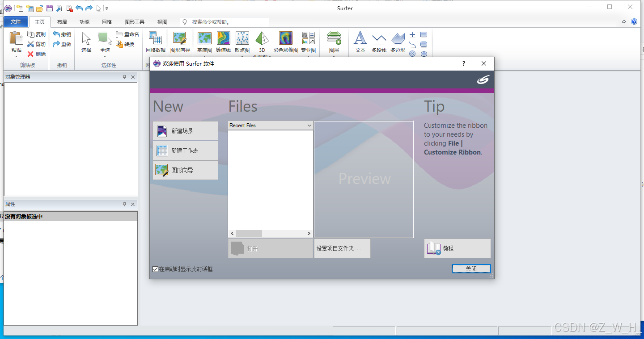The height and width of the screenshot is (339, 644).
Task: Click the 粘贴 (paste) clipboard icon
Action: 16,39
